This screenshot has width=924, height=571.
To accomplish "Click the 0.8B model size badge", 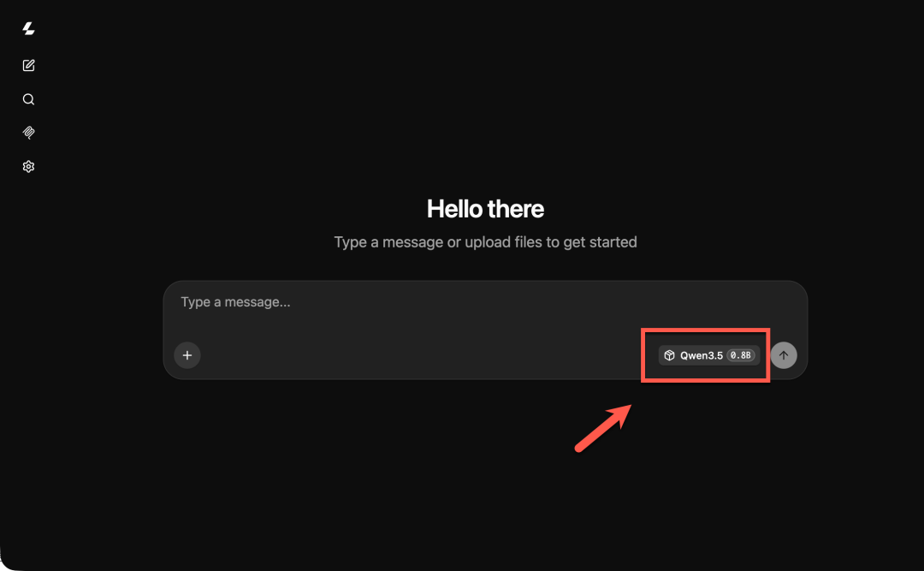I will click(741, 355).
